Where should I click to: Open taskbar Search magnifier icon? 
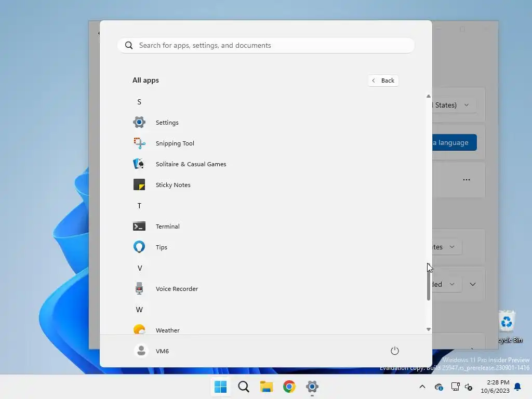[244, 387]
